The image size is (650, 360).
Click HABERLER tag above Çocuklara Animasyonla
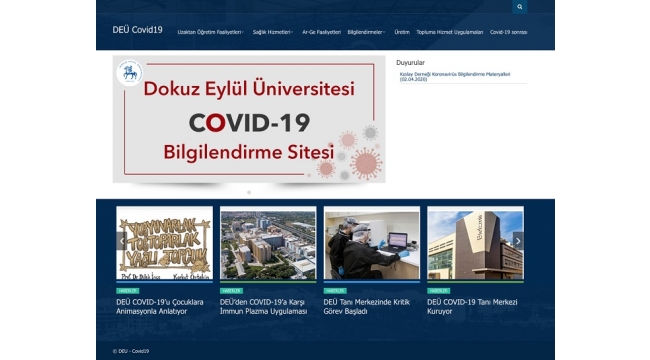(x=128, y=291)
